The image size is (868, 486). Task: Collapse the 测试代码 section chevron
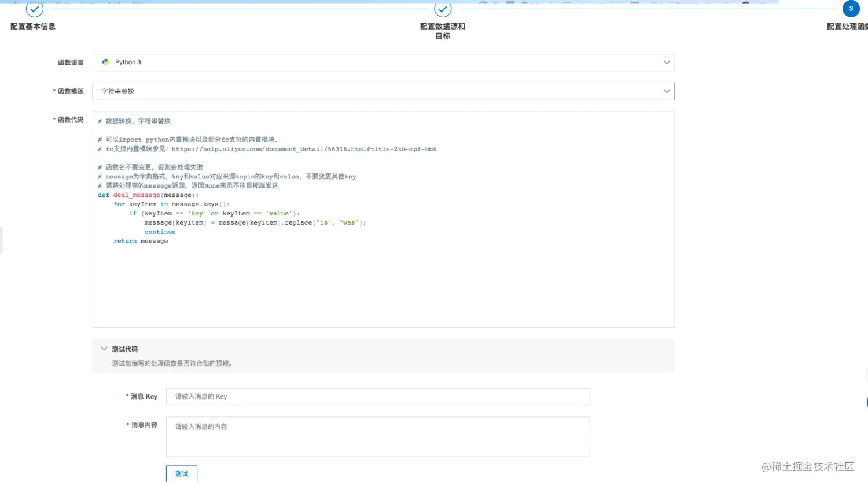tap(104, 349)
